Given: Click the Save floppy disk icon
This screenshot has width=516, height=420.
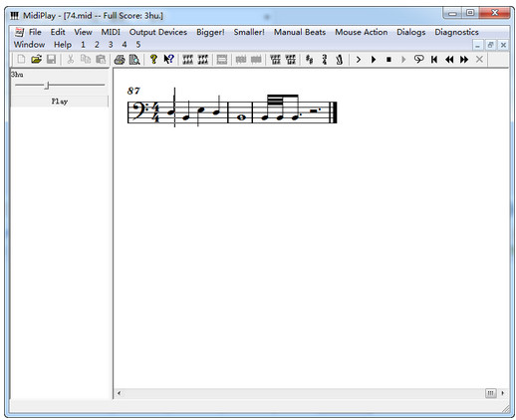Looking at the screenshot, I should coord(51,60).
